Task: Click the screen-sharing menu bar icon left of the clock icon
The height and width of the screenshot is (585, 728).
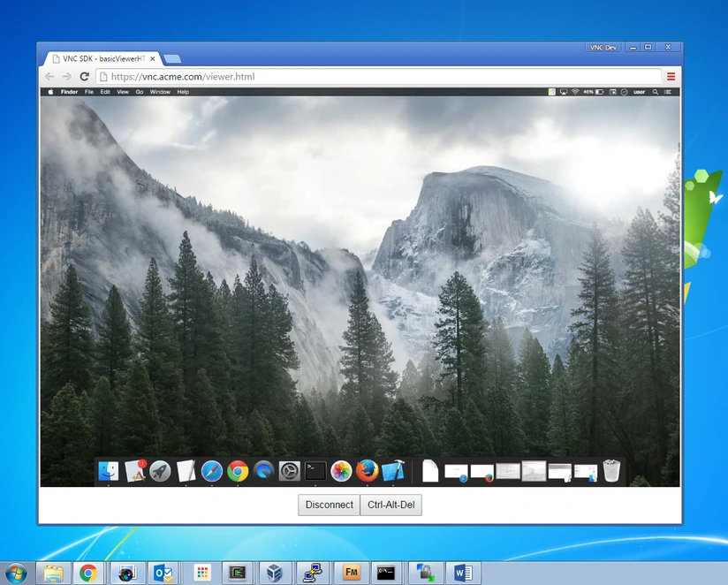Action: click(613, 92)
